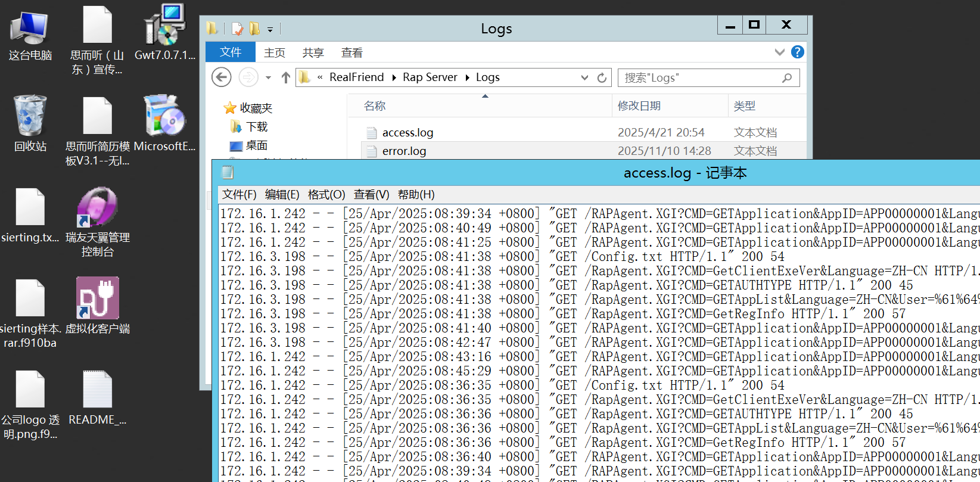Viewport: 980px width, 482px height.
Task: Open Notepad 文件(F) menu
Action: coord(239,195)
